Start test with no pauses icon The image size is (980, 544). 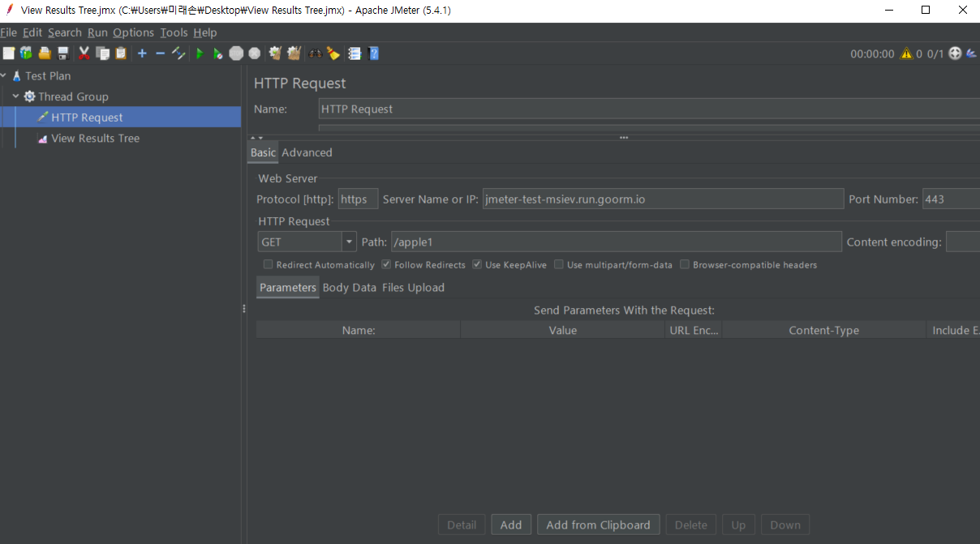pyautogui.click(x=217, y=54)
